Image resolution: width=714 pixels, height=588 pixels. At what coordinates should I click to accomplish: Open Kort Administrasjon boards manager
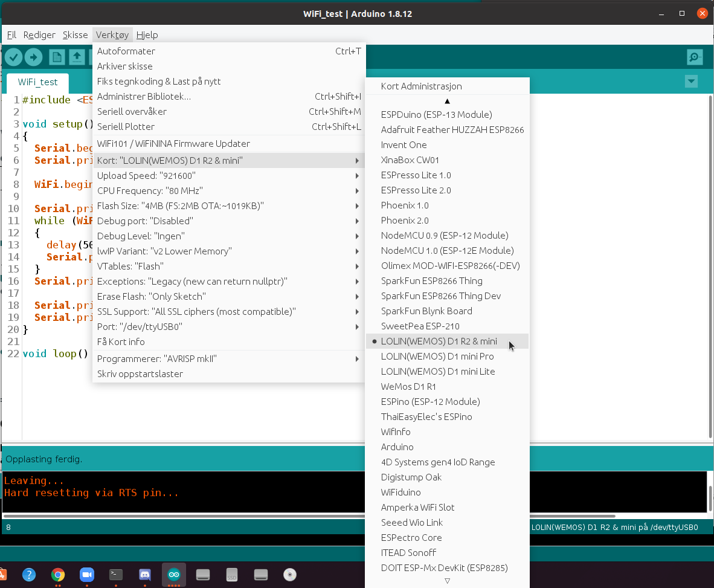pos(447,86)
